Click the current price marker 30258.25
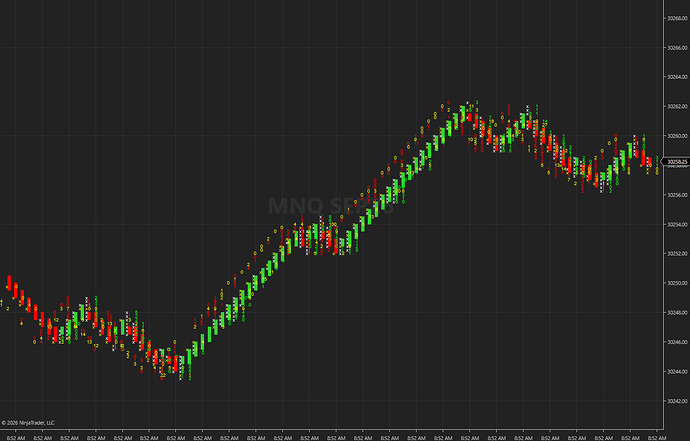 pos(677,162)
